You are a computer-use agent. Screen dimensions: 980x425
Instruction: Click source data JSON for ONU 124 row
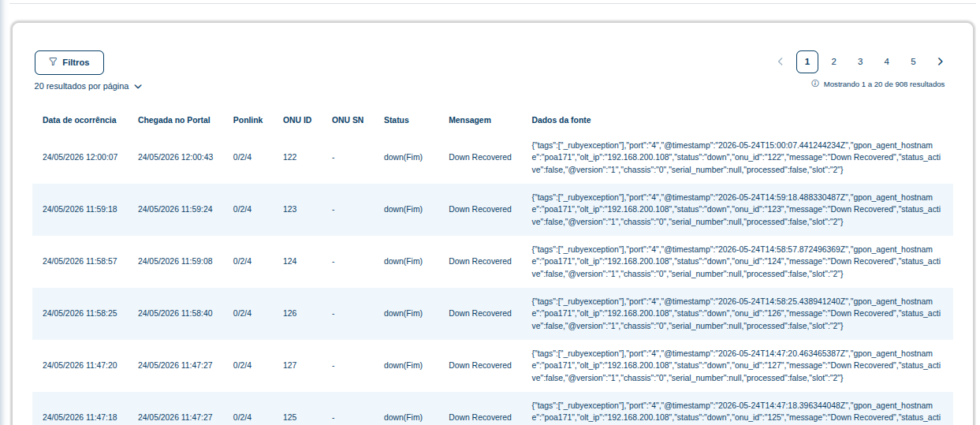pos(736,261)
